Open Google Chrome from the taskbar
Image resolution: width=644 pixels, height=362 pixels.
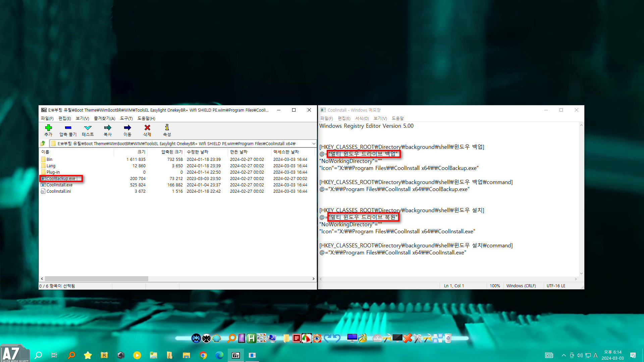pyautogui.click(x=203, y=355)
